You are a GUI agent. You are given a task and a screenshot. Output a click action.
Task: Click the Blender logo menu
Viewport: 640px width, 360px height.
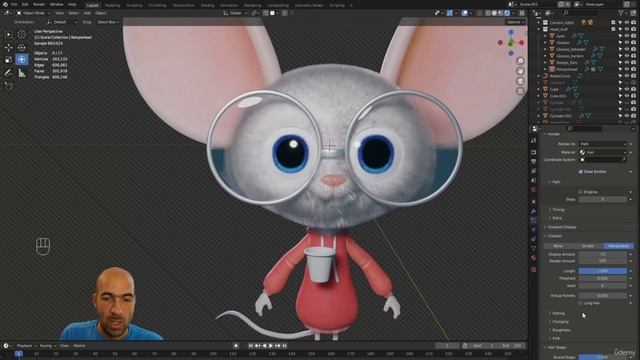tap(5, 4)
